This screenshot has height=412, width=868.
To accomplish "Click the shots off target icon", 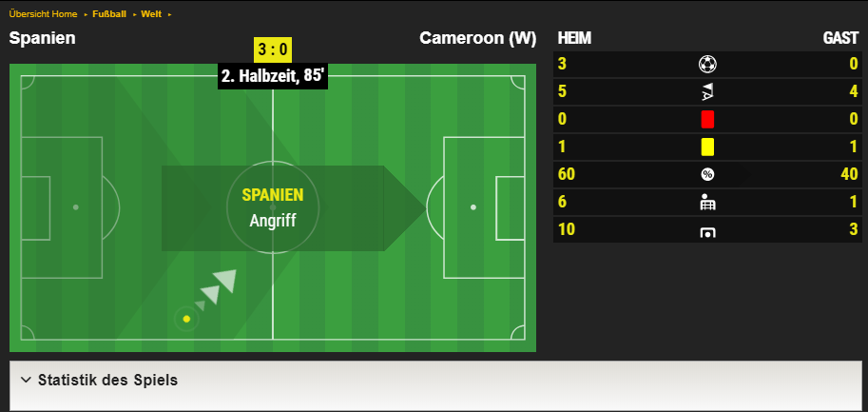I will click(707, 231).
